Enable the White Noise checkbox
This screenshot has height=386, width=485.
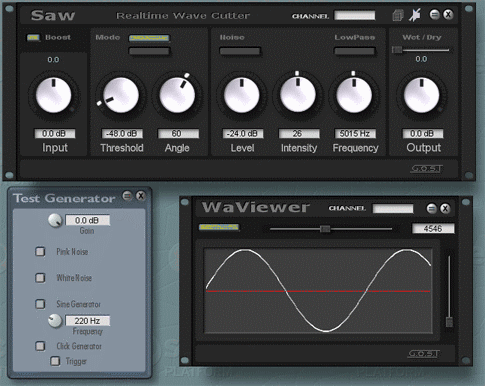tap(40, 278)
